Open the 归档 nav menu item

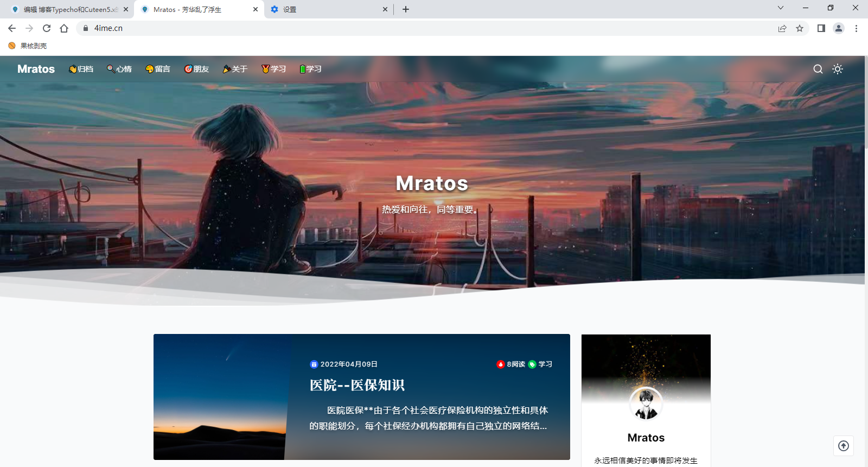(81, 69)
